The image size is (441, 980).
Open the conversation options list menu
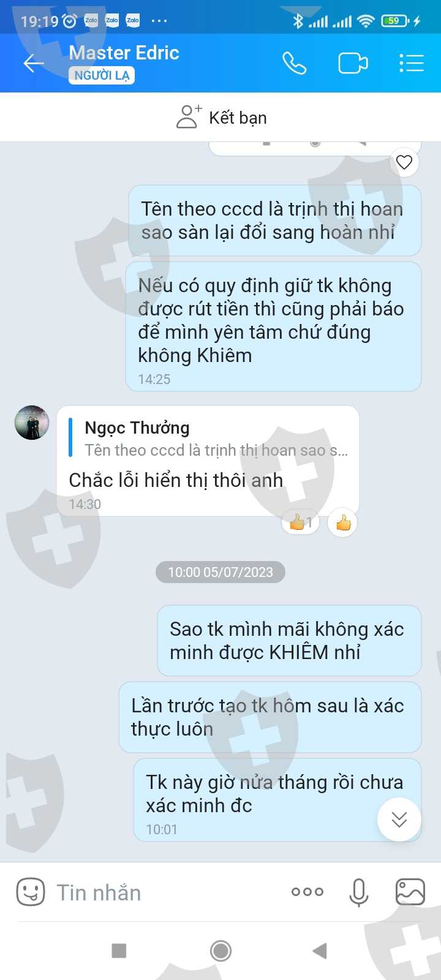point(411,63)
